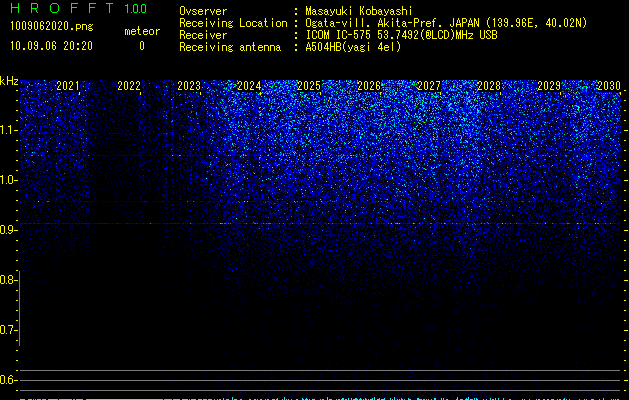
Task: Select the A504HB(yagi 4el) antenna text
Action: pos(353,47)
